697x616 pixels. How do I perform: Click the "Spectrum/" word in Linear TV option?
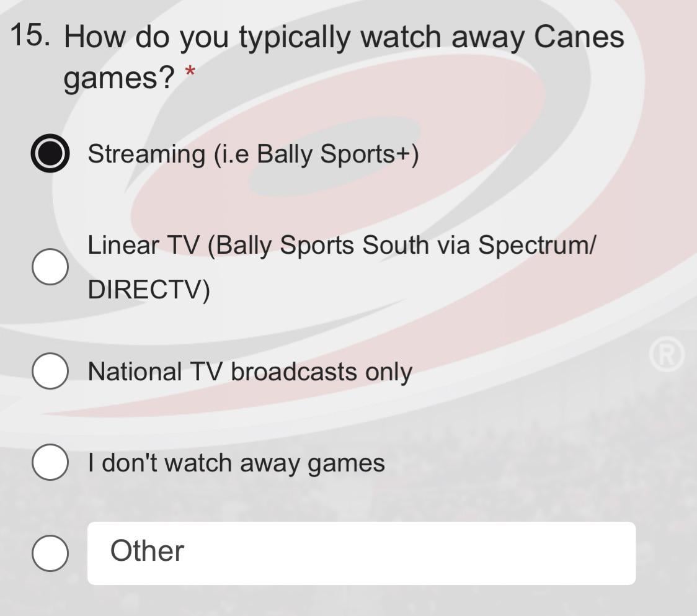(537, 245)
